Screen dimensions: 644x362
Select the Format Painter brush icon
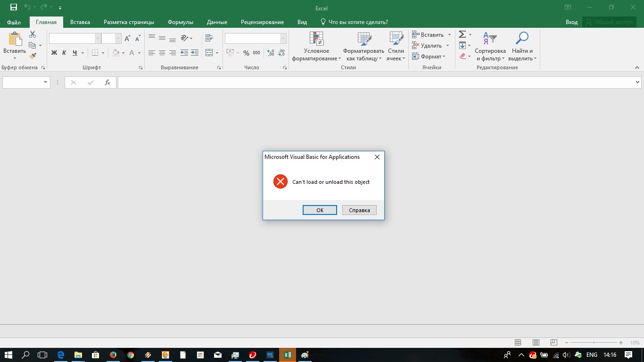[x=33, y=56]
